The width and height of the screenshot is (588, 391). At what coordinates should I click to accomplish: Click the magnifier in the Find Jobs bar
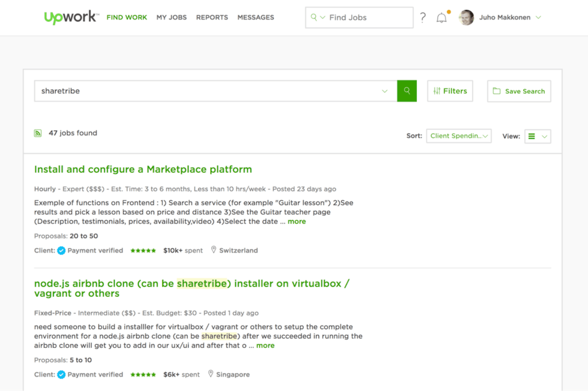click(314, 17)
